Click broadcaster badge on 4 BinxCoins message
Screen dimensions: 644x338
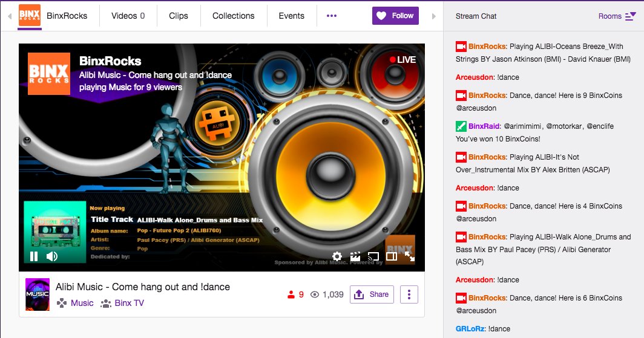coord(461,206)
